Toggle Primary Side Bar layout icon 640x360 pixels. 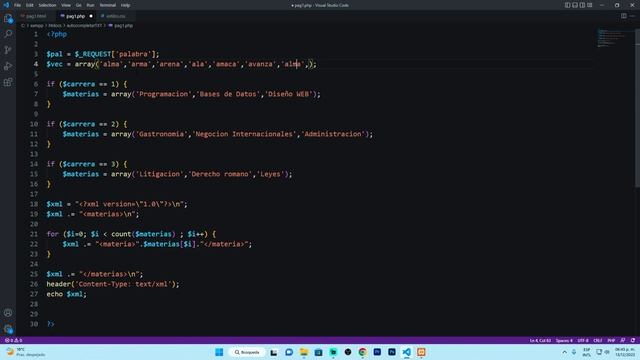tap(568, 5)
